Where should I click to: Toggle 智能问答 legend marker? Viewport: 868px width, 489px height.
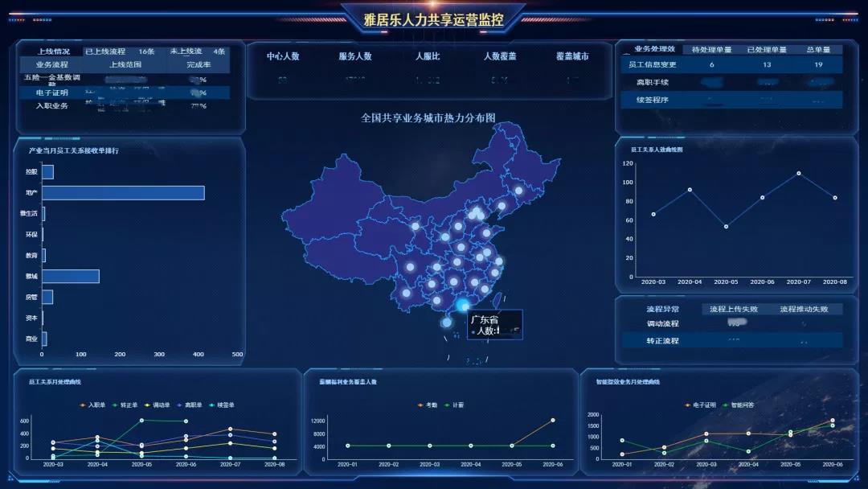point(739,405)
